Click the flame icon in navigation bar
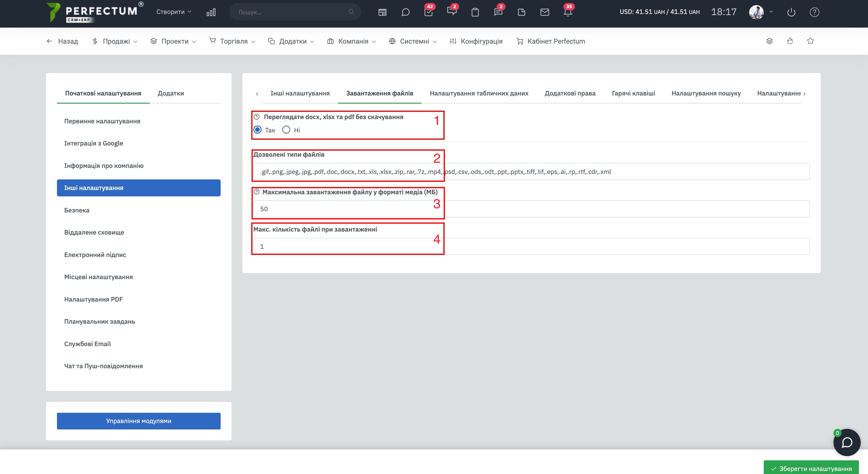Image resolution: width=868 pixels, height=474 pixels. point(790,41)
